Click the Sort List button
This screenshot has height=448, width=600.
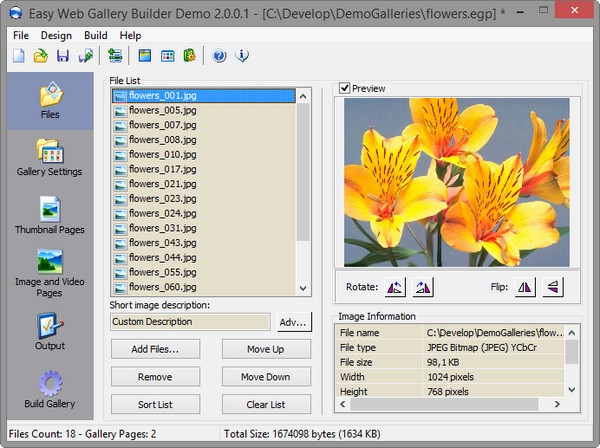click(155, 405)
